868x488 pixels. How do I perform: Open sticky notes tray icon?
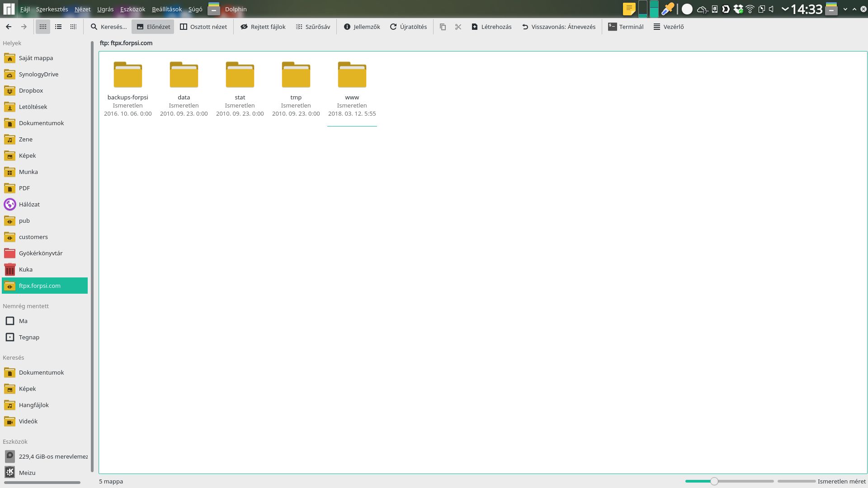coord(629,9)
